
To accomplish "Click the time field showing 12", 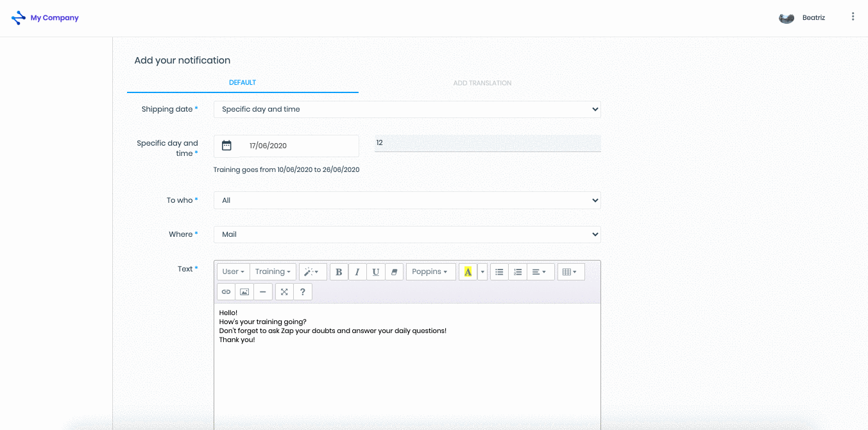I will [x=488, y=143].
